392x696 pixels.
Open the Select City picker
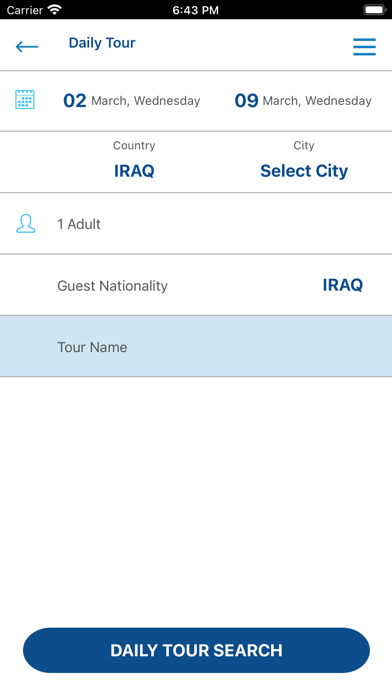304,171
